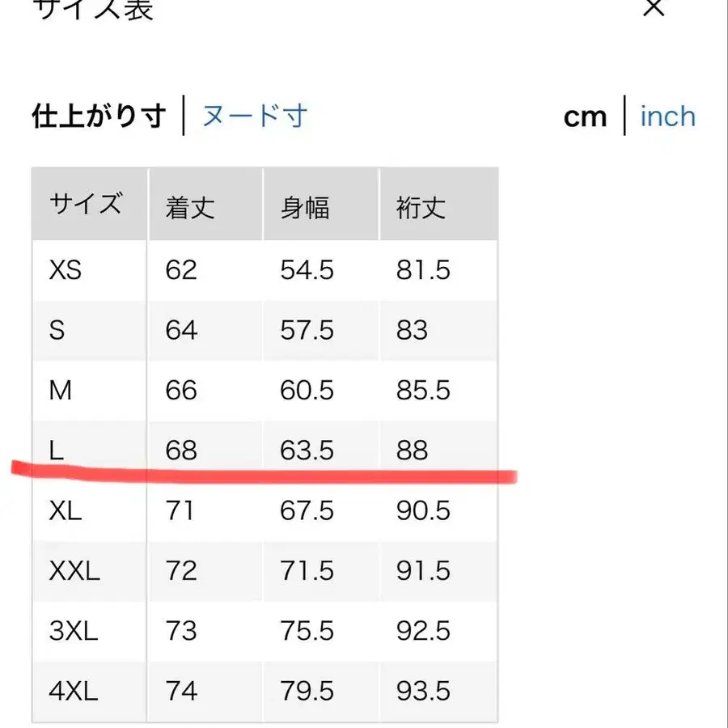
Task: Select cm as the measurement unit
Action: [585, 116]
